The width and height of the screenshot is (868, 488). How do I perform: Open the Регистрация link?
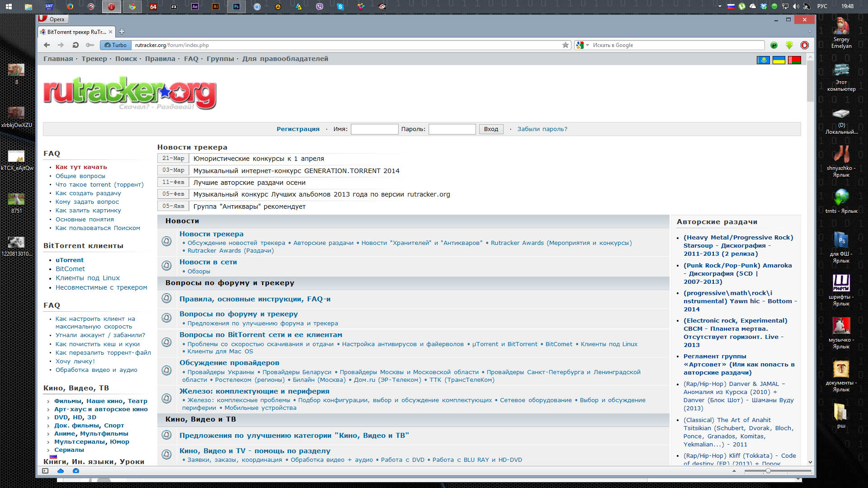(x=298, y=129)
